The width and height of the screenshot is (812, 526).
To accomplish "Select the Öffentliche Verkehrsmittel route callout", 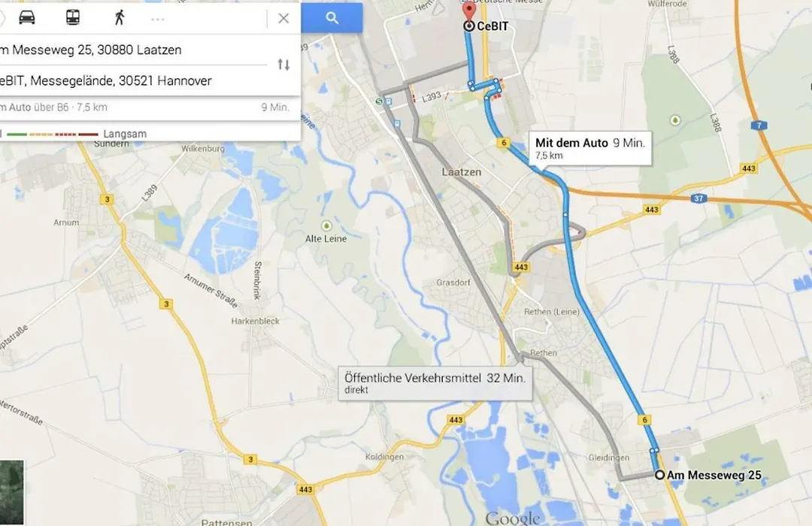I will 435,384.
